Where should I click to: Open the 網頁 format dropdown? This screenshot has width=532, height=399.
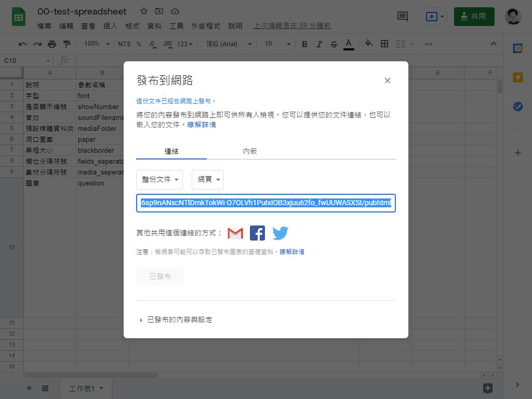pyautogui.click(x=208, y=179)
